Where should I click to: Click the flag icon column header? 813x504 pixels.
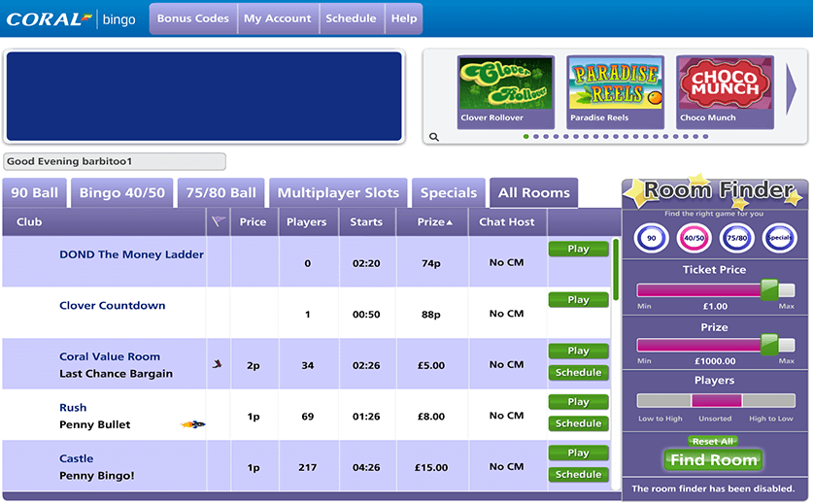[219, 222]
